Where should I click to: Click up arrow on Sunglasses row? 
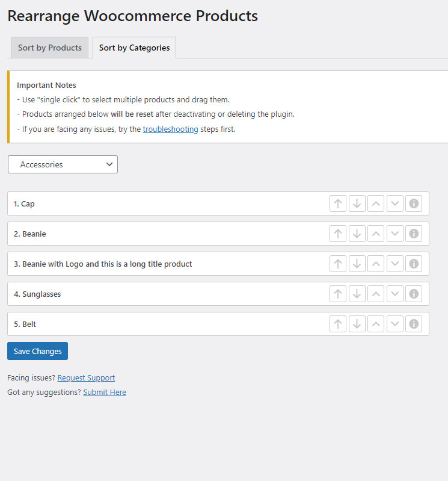click(338, 294)
